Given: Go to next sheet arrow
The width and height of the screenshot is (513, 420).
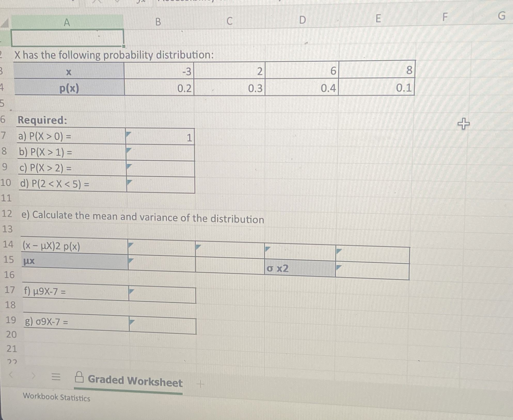Looking at the screenshot, I should 33,376.
